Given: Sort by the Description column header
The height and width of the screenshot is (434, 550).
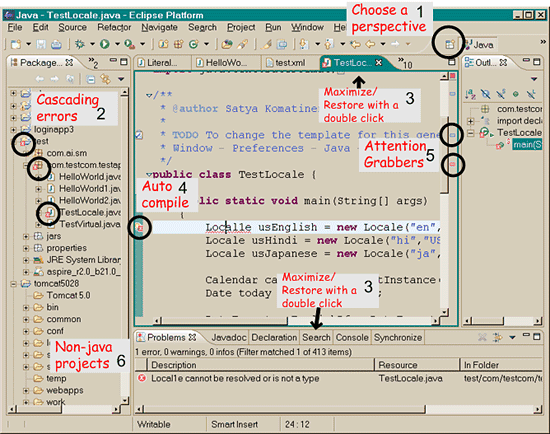Looking at the screenshot, I should pyautogui.click(x=260, y=365).
